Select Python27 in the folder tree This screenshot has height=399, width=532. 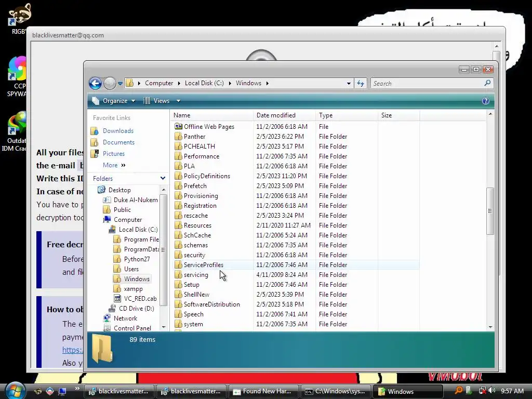(137, 259)
